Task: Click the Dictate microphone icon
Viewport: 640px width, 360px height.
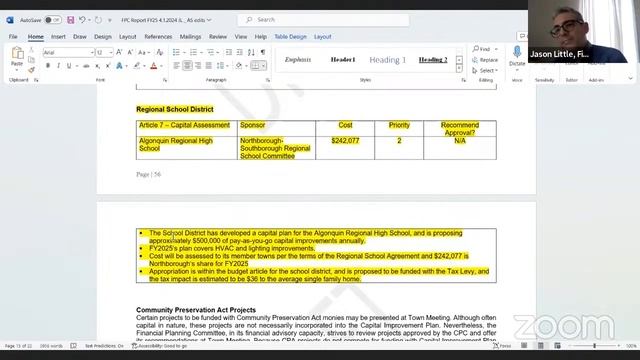Action: click(517, 52)
